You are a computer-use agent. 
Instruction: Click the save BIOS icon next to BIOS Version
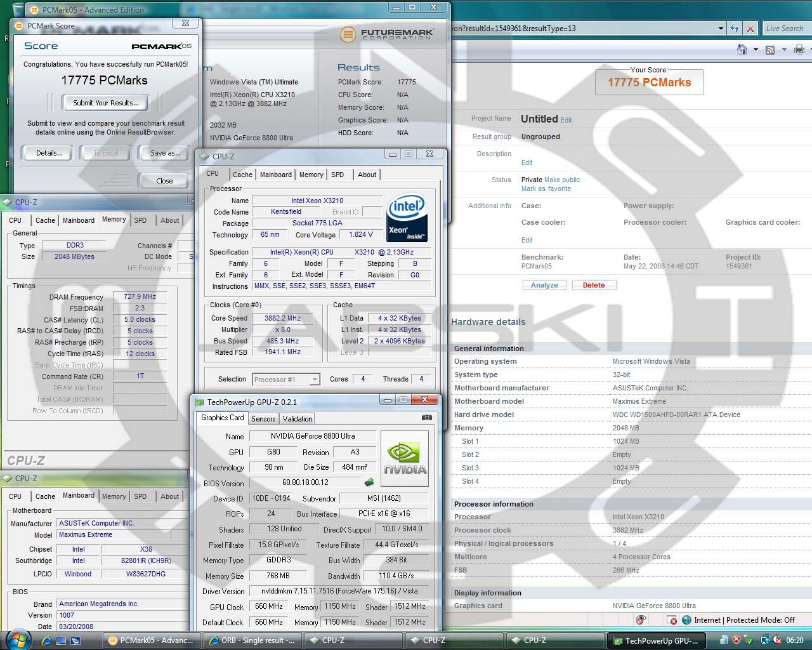tap(369, 482)
